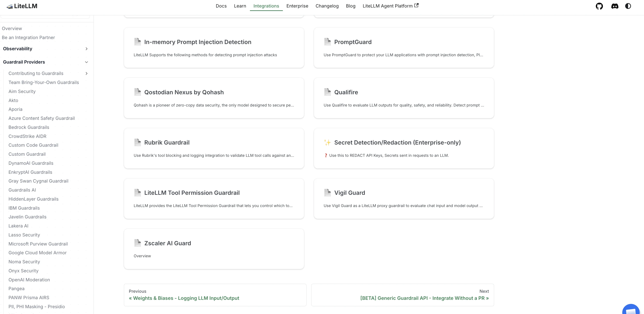Expand Contributing to Guardrails submenu
This screenshot has width=644, height=314.
point(86,73)
